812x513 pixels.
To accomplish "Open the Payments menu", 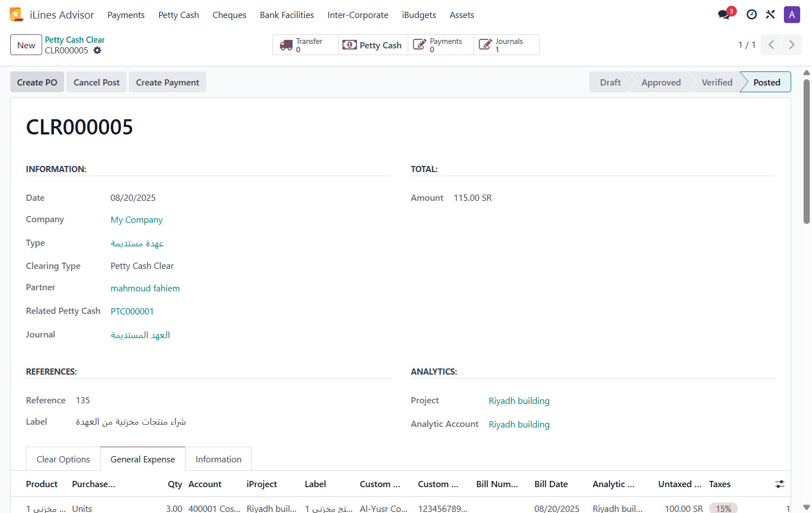I will pyautogui.click(x=126, y=15).
